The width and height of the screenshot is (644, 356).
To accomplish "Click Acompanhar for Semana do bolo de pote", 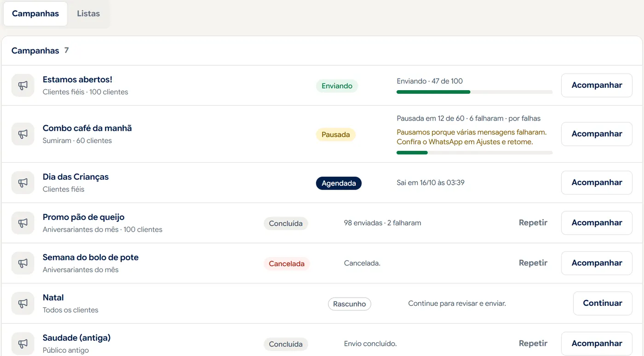I will click(597, 263).
